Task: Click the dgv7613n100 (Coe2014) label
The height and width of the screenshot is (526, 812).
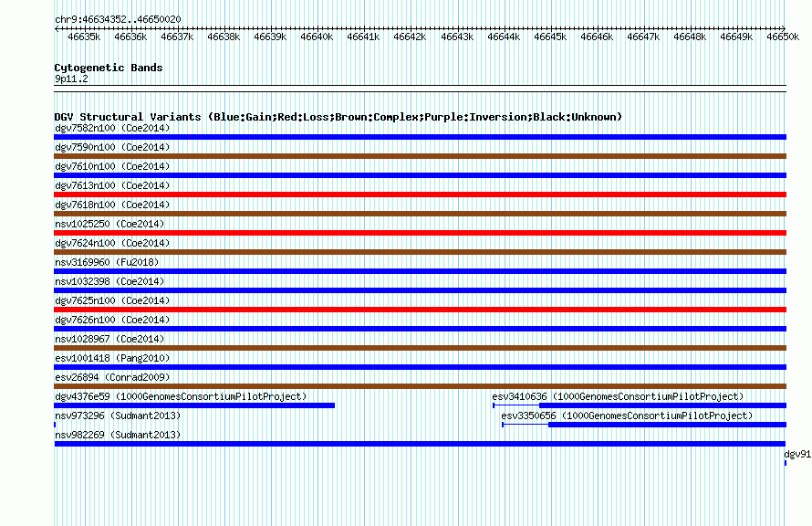Action: click(112, 185)
